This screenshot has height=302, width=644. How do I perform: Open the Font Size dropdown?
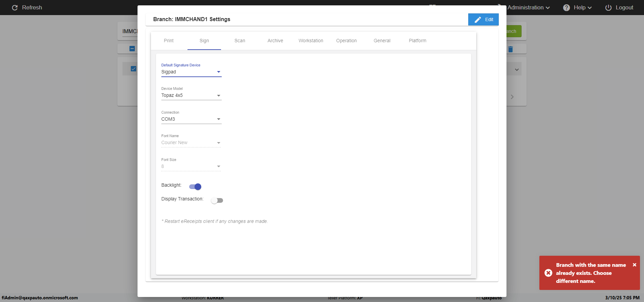tap(192, 167)
